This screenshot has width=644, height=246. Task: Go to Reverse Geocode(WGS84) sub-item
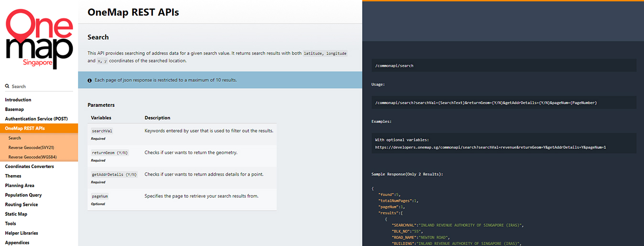point(32,157)
